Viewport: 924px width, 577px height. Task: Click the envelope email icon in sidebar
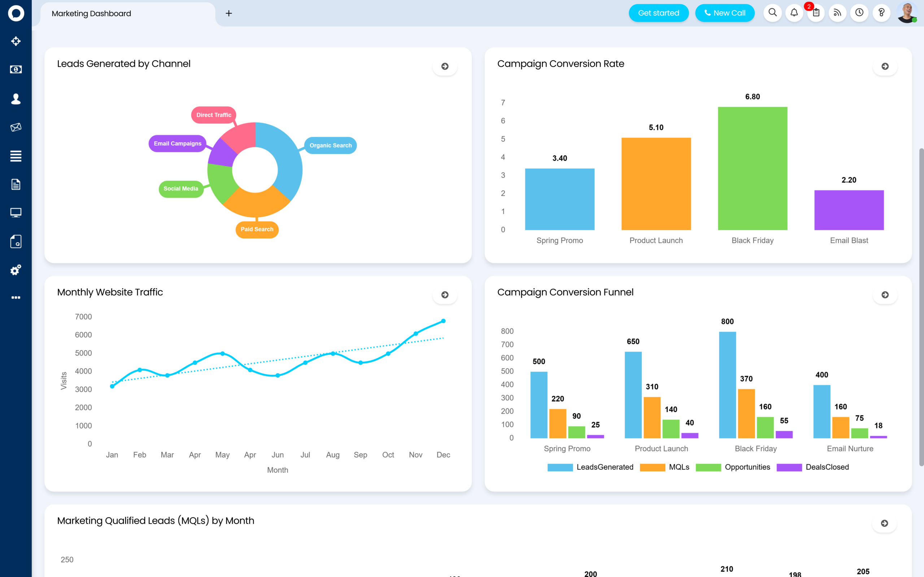click(x=16, y=127)
